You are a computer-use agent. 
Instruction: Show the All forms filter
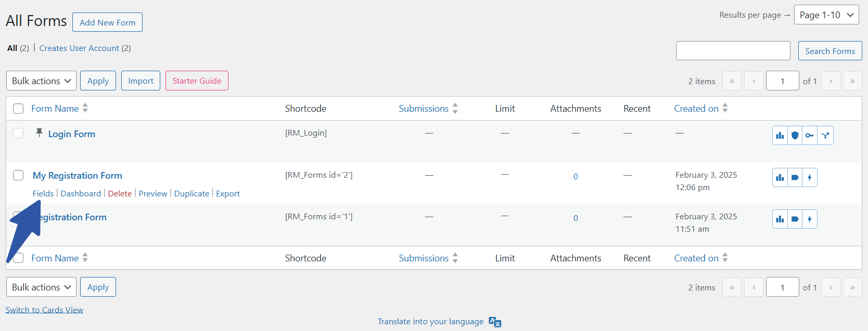click(12, 48)
